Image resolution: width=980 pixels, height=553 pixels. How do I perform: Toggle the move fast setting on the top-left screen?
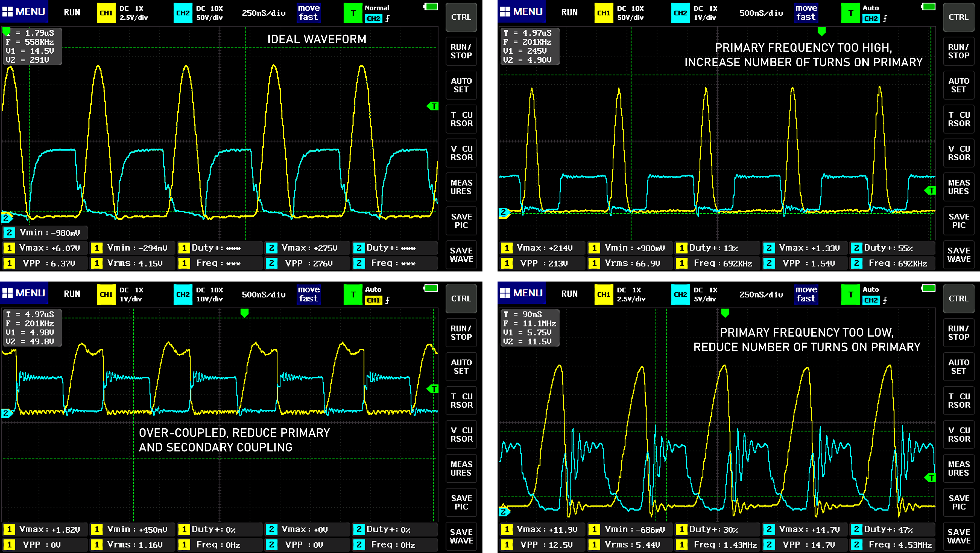pos(308,13)
